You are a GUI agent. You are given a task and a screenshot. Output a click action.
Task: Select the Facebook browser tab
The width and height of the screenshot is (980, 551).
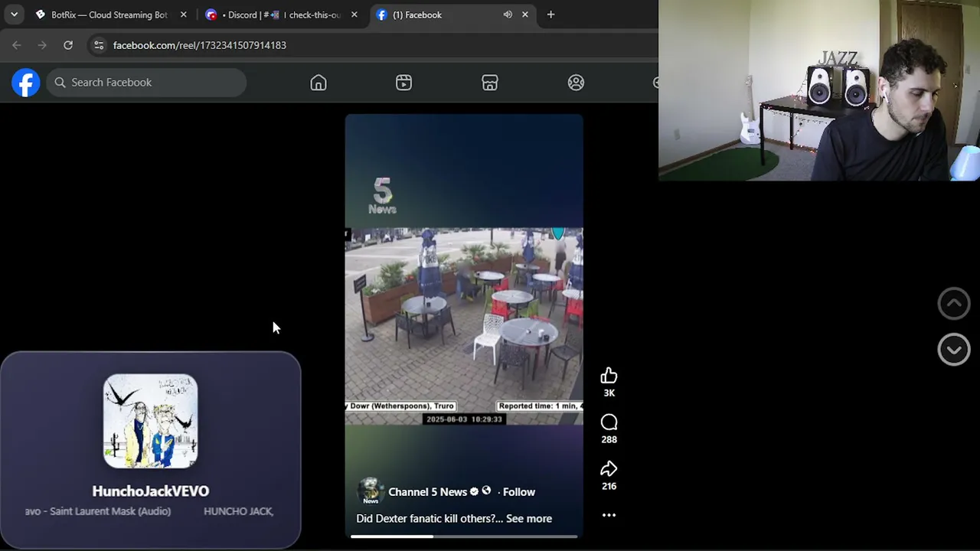point(452,15)
